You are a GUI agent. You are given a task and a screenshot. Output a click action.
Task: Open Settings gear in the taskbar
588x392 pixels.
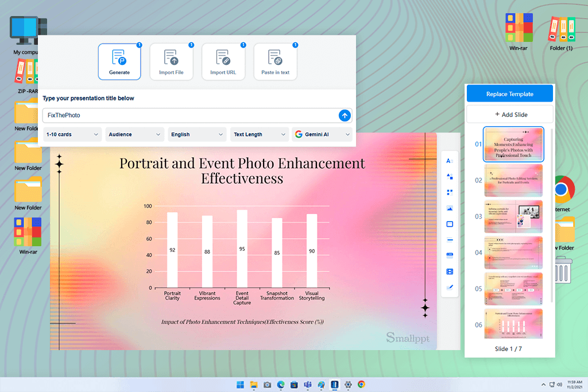(348, 385)
